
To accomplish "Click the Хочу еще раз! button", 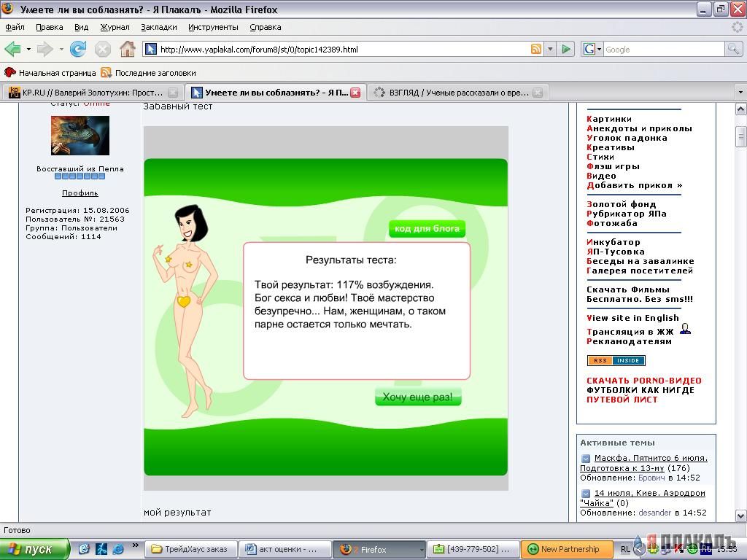I will (418, 397).
